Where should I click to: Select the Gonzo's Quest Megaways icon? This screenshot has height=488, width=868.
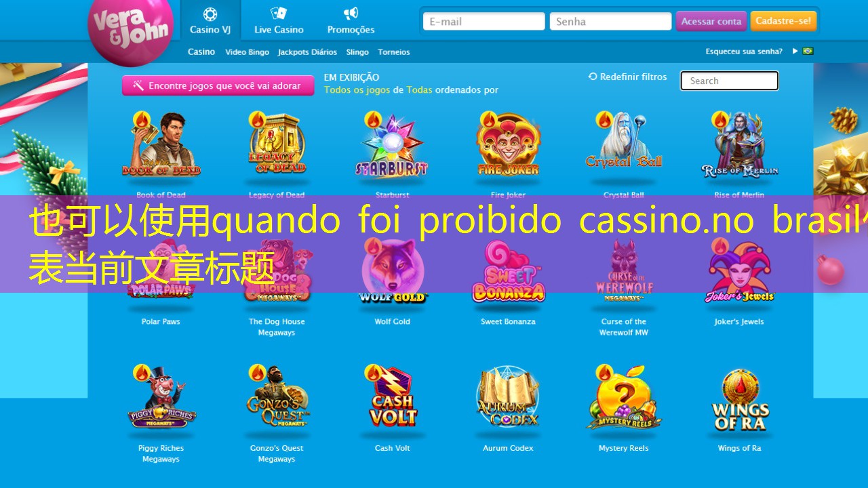pyautogui.click(x=277, y=398)
